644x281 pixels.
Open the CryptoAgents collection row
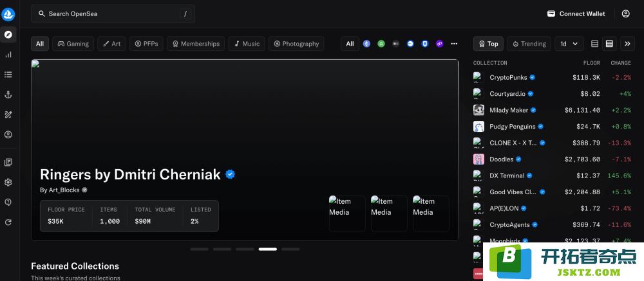click(x=552, y=225)
